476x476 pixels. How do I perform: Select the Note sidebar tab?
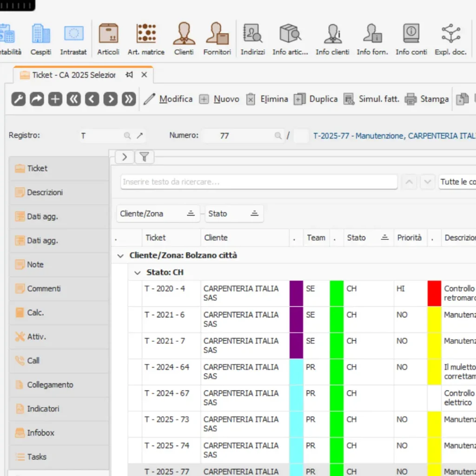[59, 264]
